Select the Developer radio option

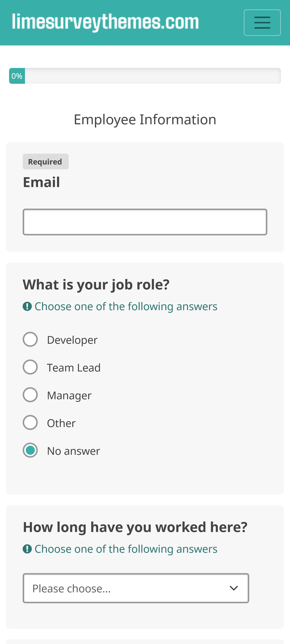[30, 339]
